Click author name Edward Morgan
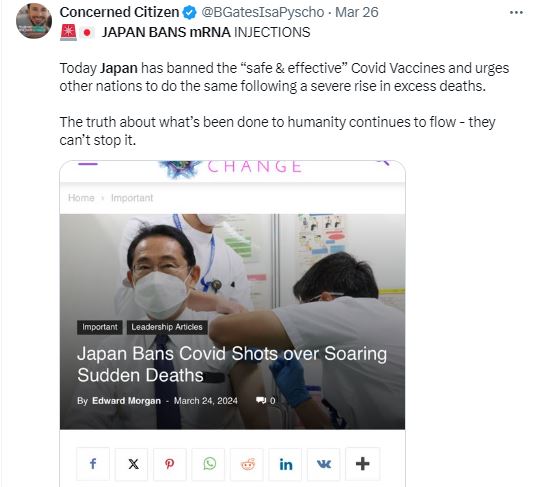Screen dimensions: 538x487 coord(126,401)
